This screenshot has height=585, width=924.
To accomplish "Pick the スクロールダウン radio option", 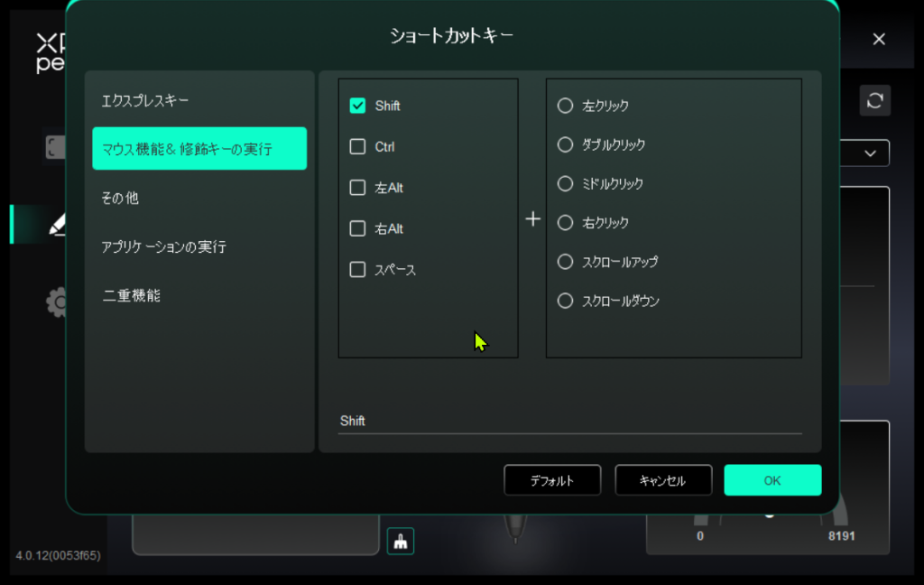I will coord(566,301).
